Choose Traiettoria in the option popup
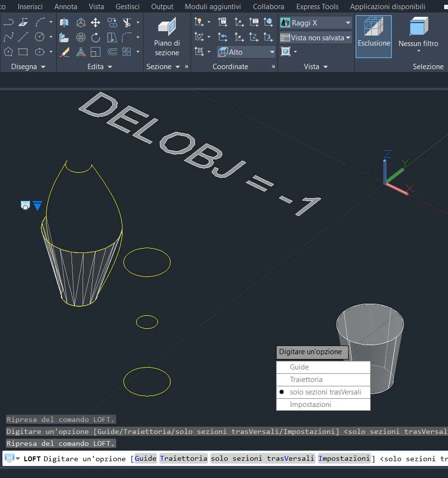This screenshot has height=478, width=448. [323, 380]
